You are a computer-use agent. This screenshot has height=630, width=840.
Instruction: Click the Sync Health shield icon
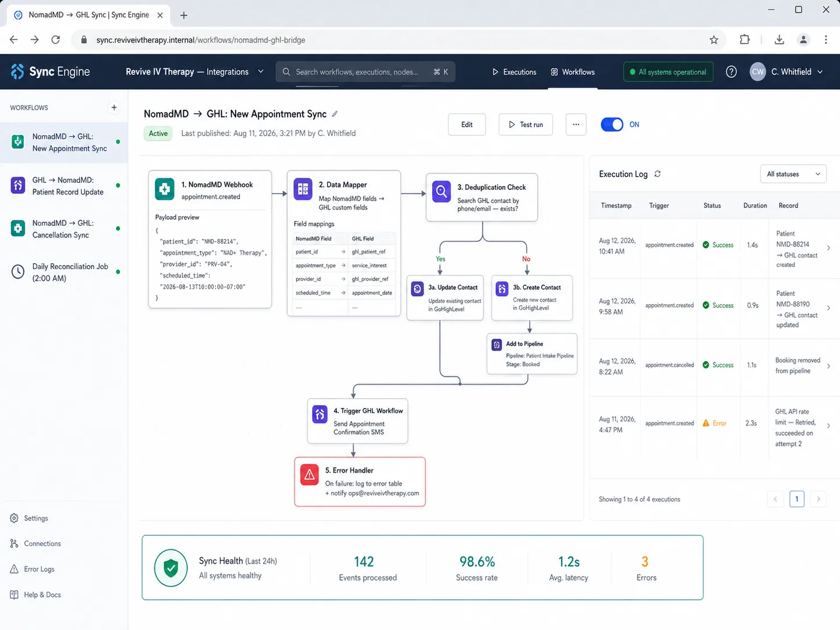[x=171, y=568]
